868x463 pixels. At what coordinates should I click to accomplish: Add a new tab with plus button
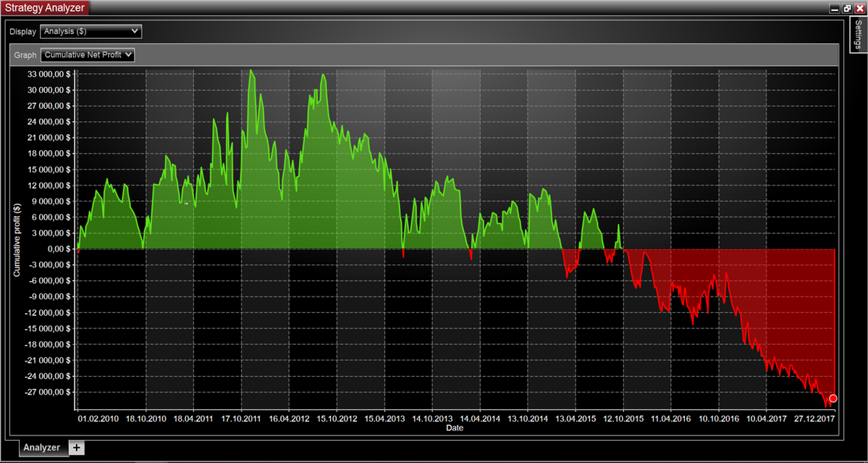click(x=77, y=447)
